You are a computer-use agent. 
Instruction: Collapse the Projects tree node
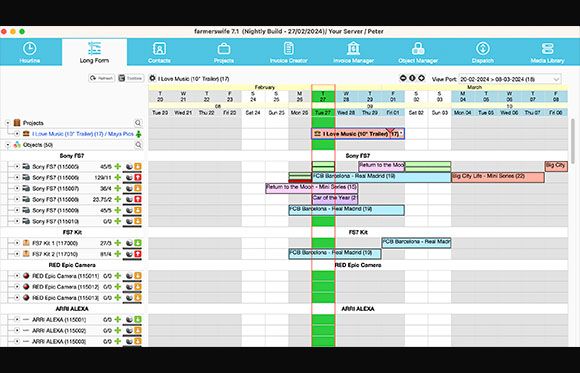(x=8, y=123)
